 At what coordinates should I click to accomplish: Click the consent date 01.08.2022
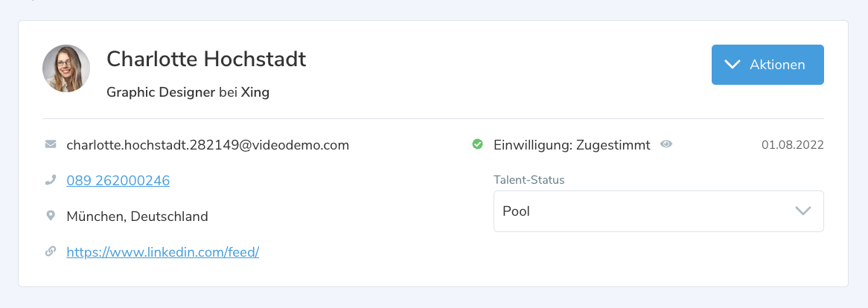792,145
